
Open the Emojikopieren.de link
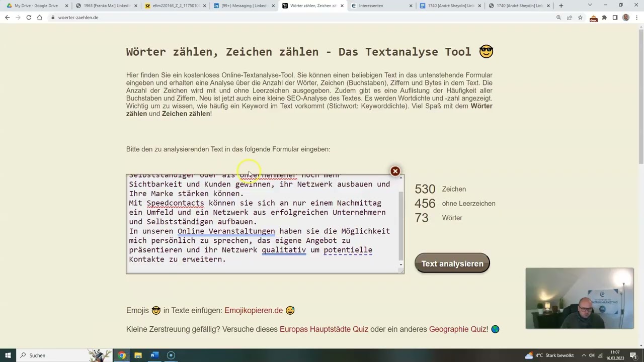(254, 310)
